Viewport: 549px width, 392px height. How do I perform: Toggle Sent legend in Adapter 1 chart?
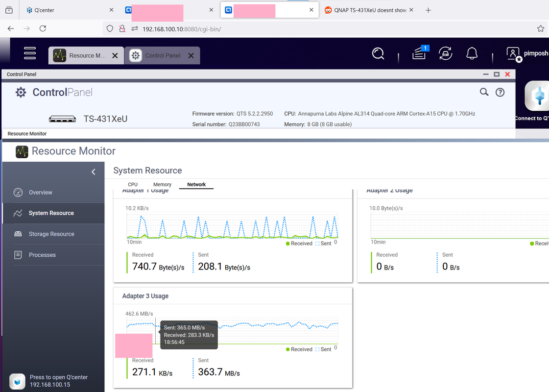[323, 244]
